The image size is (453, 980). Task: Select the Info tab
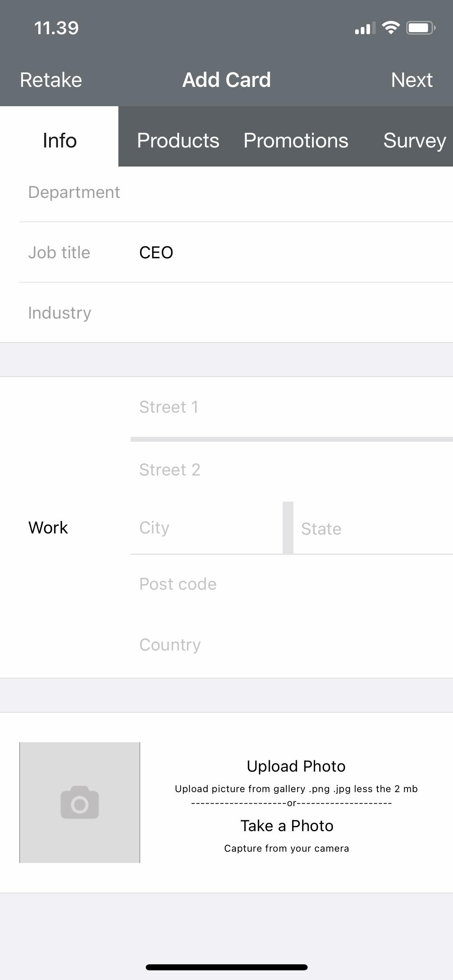(60, 140)
